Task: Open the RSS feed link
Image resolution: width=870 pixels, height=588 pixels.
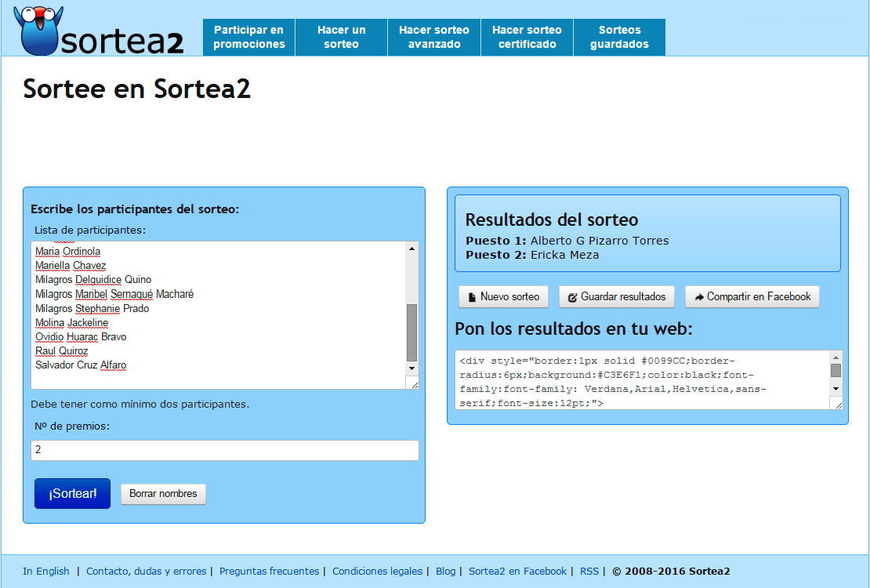Action: [x=589, y=571]
